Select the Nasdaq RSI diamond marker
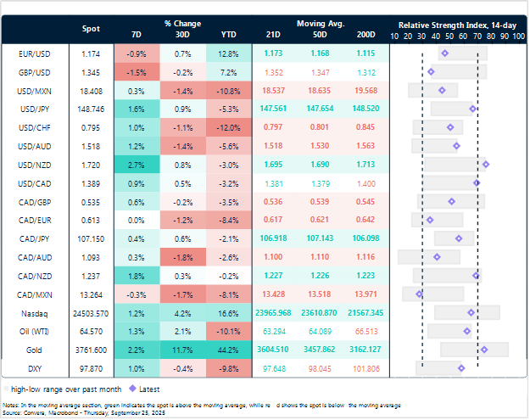The width and height of the screenshot is (530, 420). pyautogui.click(x=471, y=312)
